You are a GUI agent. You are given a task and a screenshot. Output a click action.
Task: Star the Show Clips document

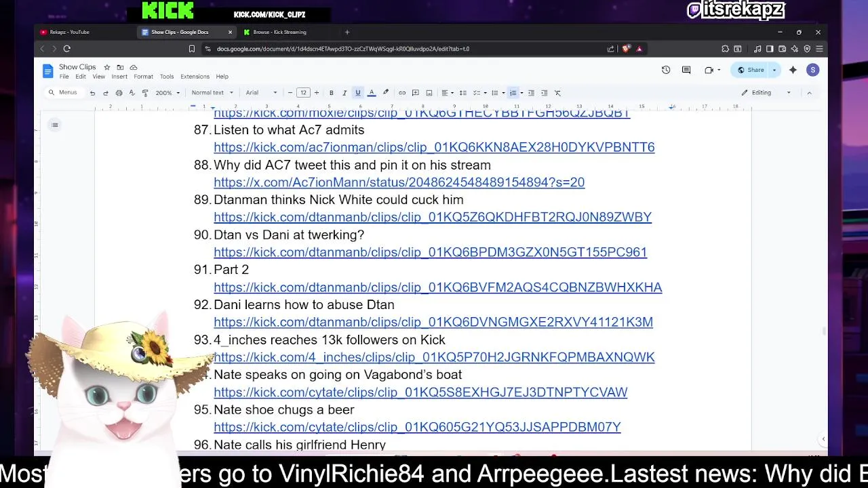coord(106,67)
